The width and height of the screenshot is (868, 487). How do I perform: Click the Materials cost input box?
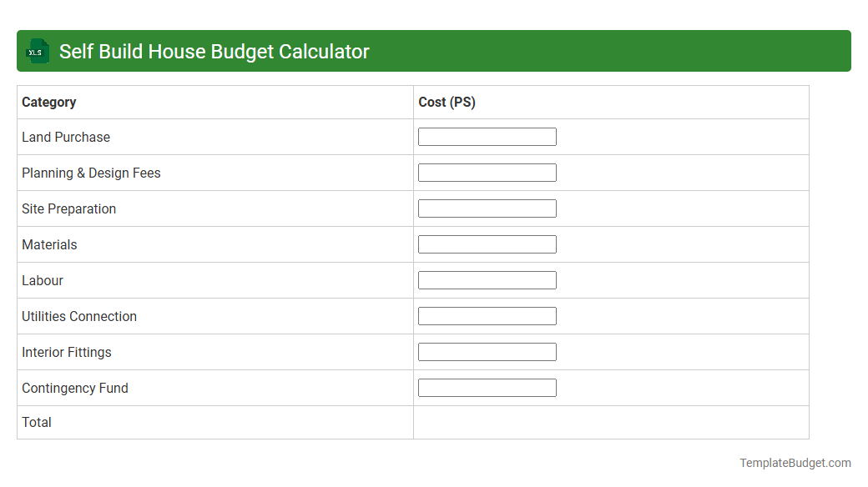pyautogui.click(x=487, y=243)
